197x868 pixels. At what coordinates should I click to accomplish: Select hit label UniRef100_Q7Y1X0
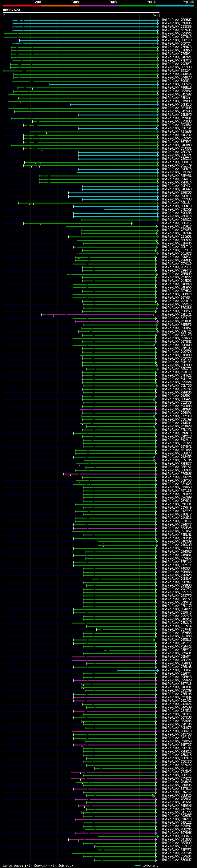[x=177, y=416]
